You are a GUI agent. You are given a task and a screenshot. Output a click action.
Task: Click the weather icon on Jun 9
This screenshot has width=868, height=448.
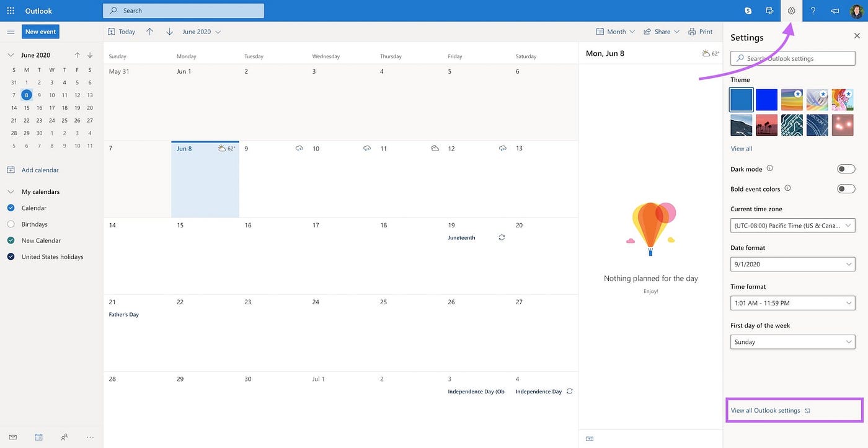(x=299, y=148)
